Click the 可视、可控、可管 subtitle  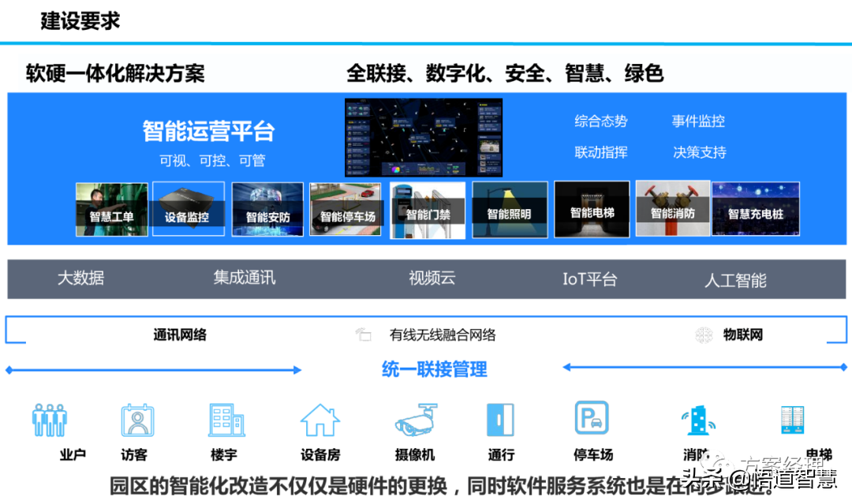212,161
